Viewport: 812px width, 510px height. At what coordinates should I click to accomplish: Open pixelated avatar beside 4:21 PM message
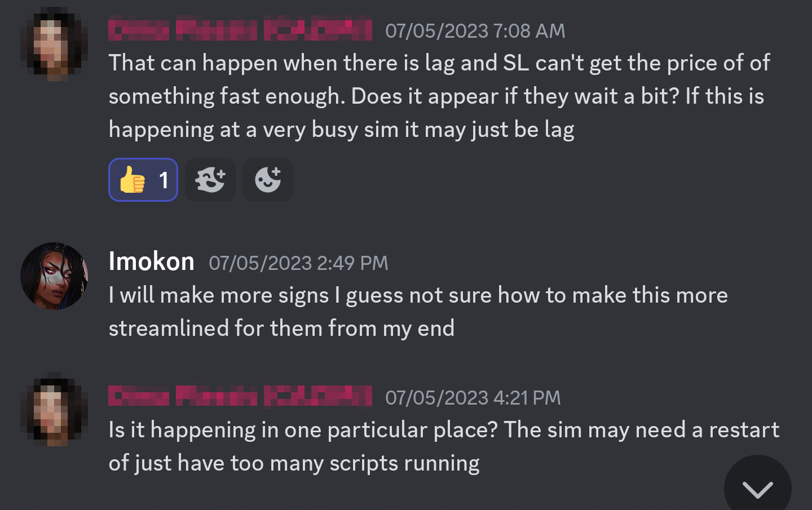pos(54,410)
